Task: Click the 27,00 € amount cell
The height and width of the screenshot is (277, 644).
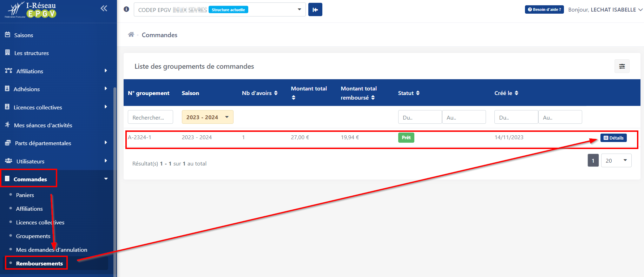Action: click(300, 137)
